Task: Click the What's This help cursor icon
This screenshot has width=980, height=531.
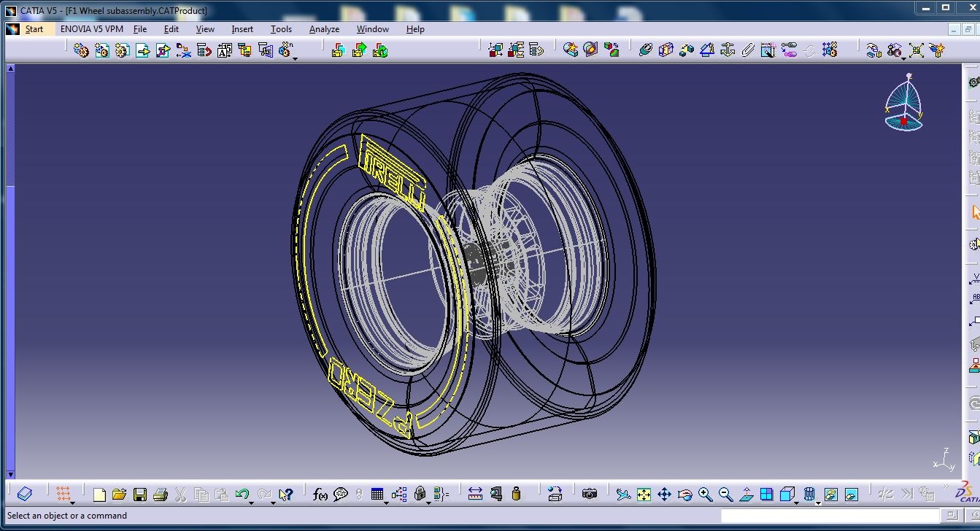Action: (x=285, y=495)
